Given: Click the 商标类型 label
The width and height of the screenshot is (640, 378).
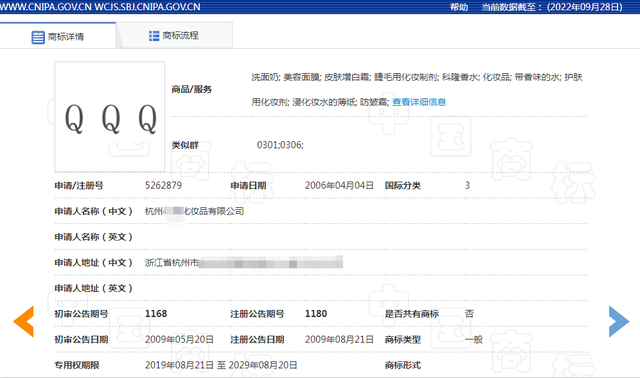Looking at the screenshot, I should (402, 340).
